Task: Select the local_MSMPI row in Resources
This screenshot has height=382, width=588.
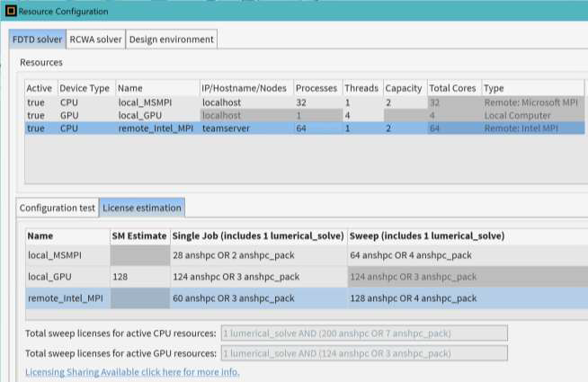Action: coord(305,102)
